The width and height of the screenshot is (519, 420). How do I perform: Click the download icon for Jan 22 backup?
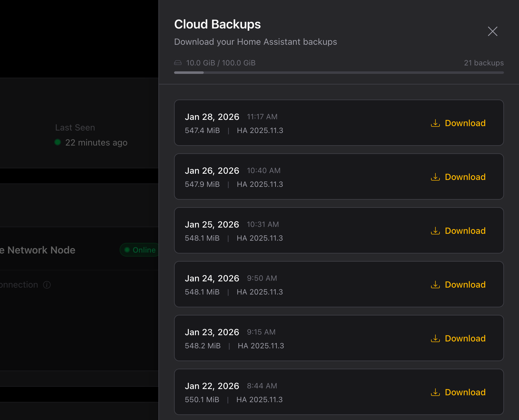click(435, 392)
